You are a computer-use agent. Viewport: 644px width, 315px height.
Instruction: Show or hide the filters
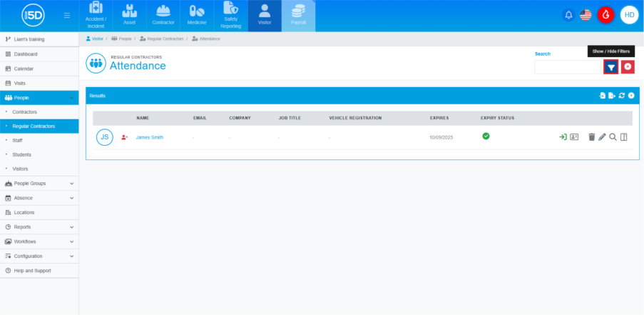point(611,66)
